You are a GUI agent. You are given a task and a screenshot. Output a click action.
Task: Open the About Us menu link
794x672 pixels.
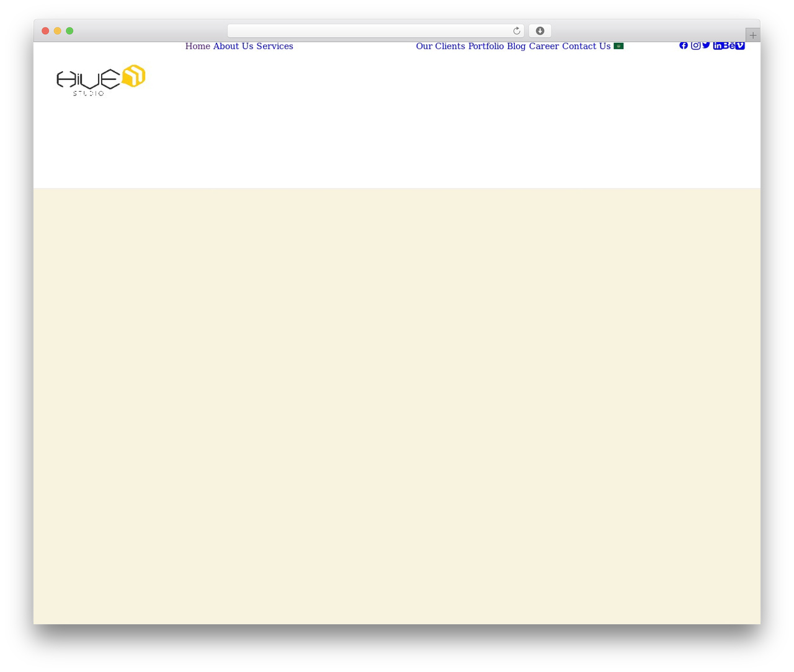click(233, 46)
